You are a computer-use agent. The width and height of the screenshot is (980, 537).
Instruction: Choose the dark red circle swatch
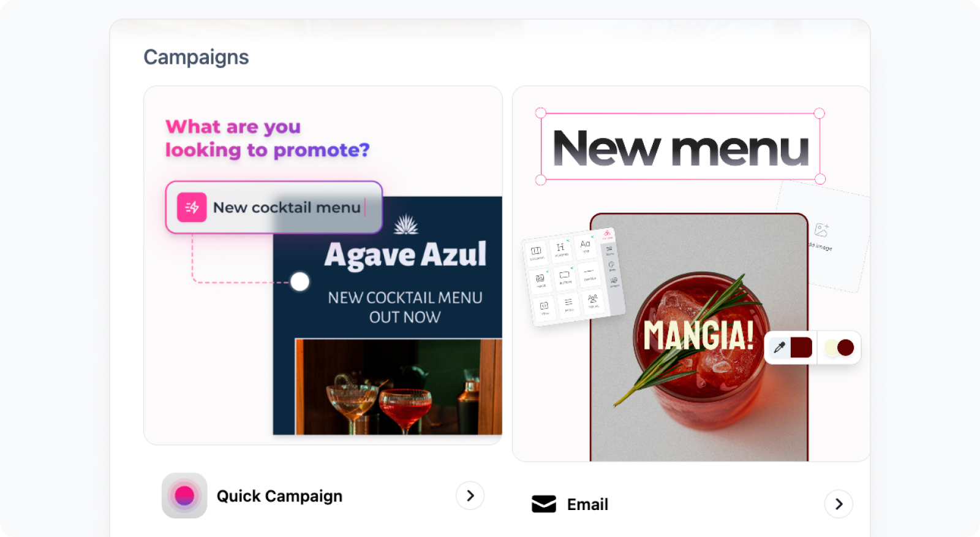[846, 348]
